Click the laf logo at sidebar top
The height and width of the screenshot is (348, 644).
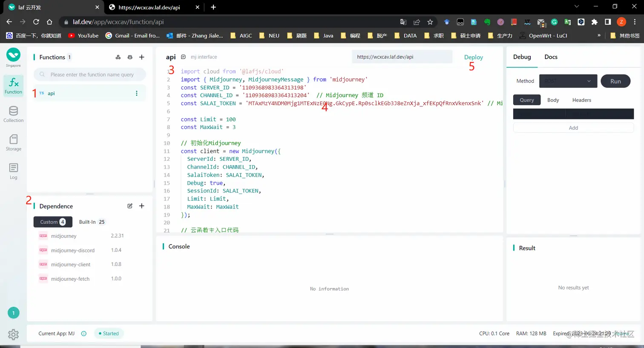point(13,55)
